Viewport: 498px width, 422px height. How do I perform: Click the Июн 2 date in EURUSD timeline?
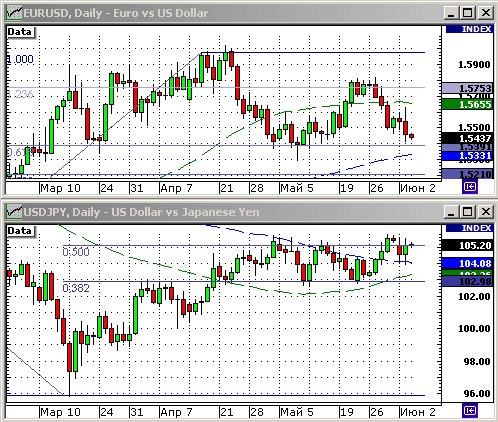(418, 188)
